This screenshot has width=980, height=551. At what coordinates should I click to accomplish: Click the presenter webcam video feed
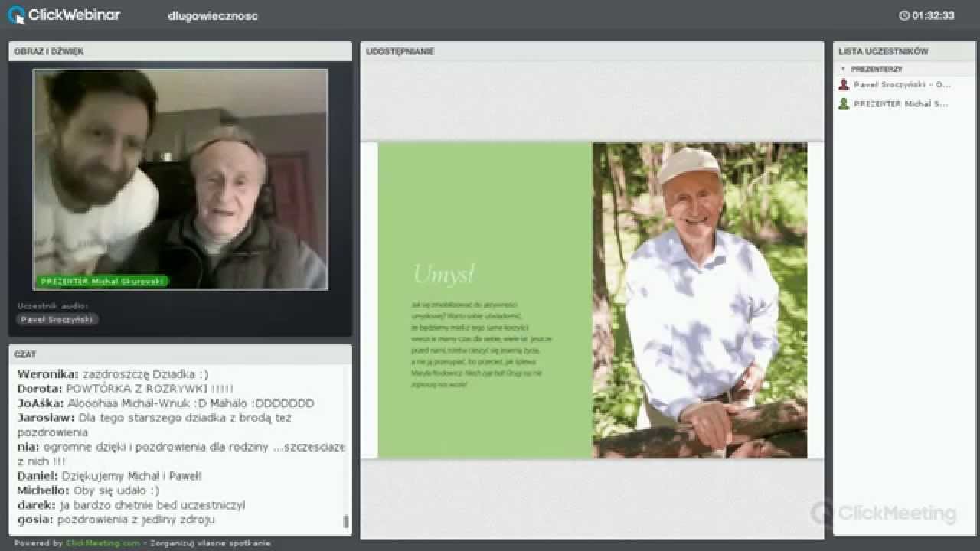click(x=180, y=179)
